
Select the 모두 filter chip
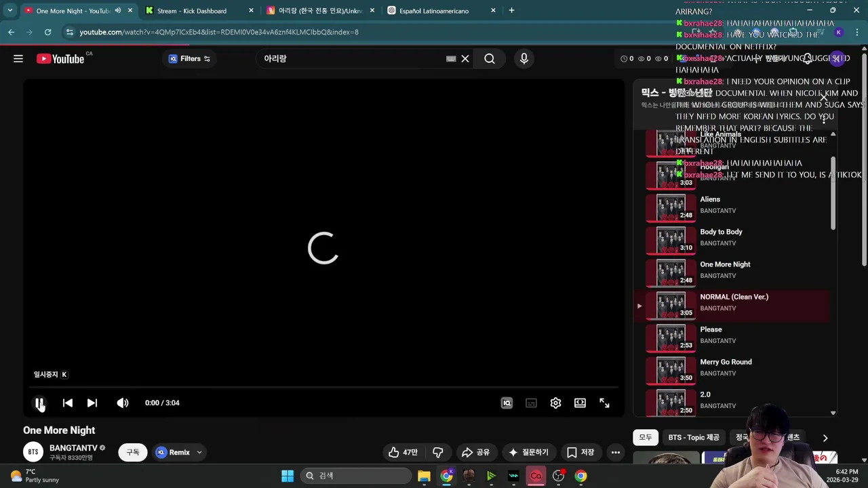(x=646, y=437)
